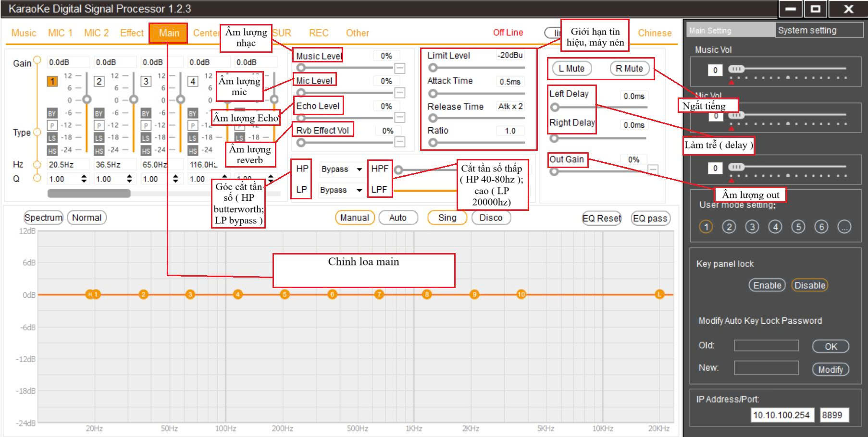Screen dimensions: 868x437
Task: Open HP Bypass slope dropdown
Action: click(341, 169)
